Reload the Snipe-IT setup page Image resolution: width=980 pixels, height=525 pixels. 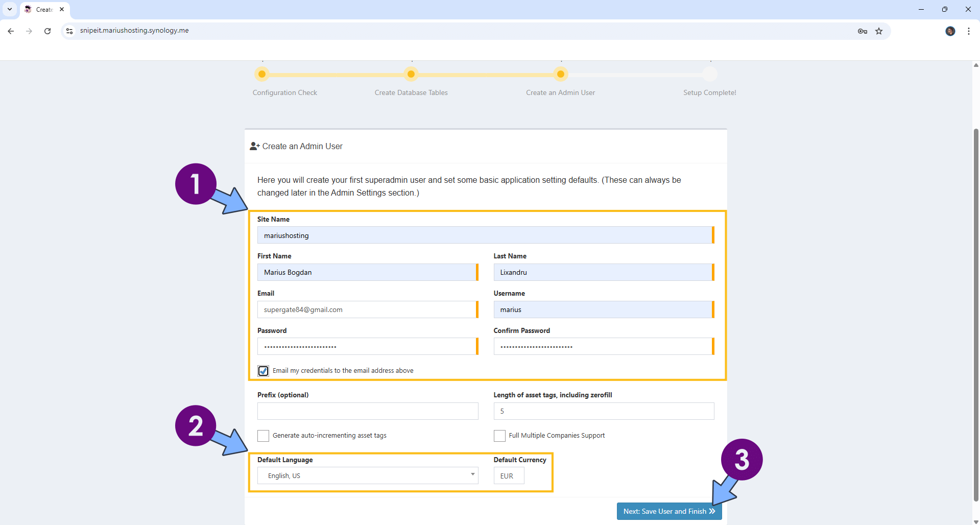pos(47,31)
